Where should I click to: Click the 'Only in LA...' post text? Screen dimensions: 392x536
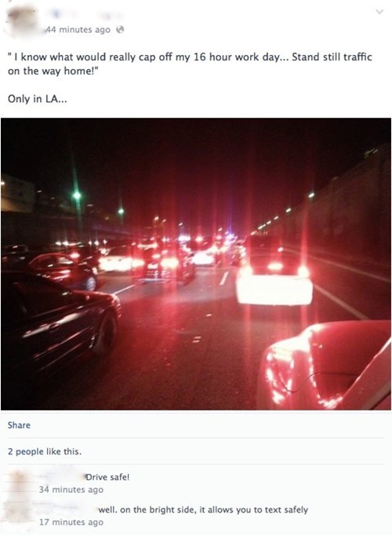coord(38,99)
